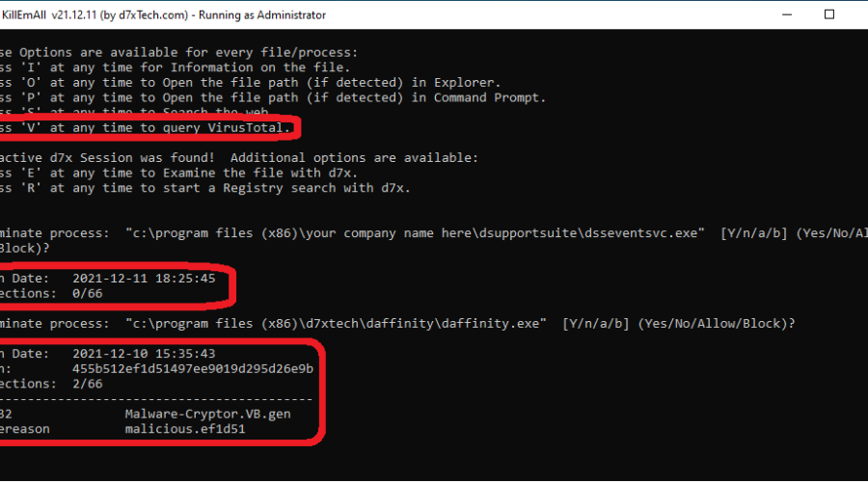
Task: Select the 'R' Registry search line
Action: (204, 188)
